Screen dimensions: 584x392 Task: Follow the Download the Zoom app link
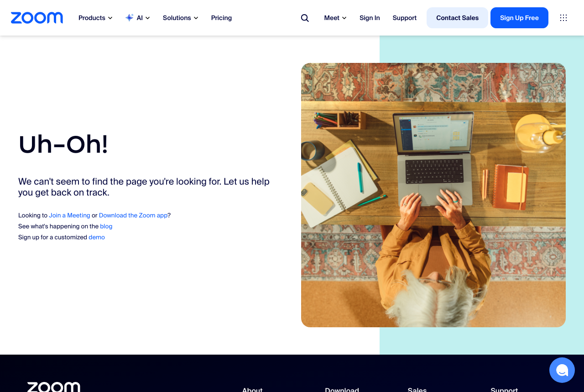click(133, 215)
